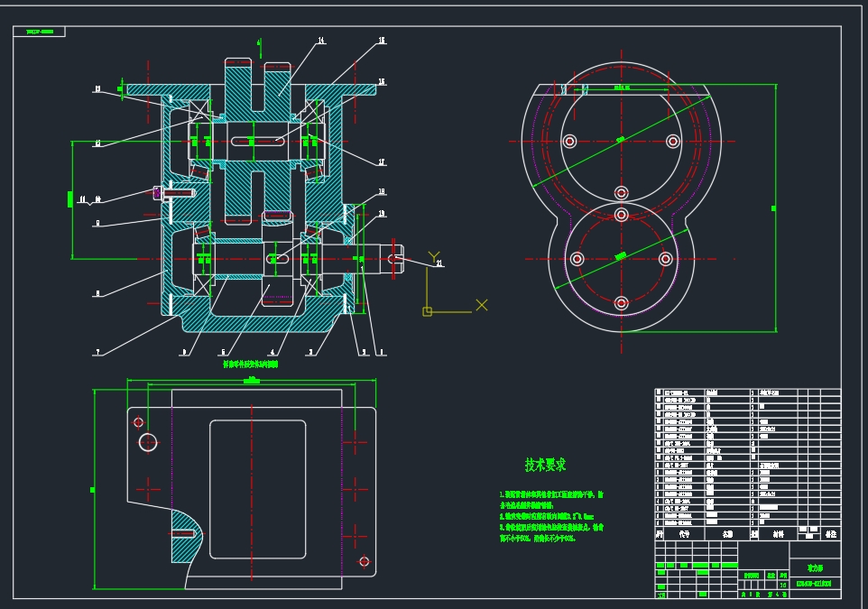Select part balloon number 17
The width and height of the screenshot is (868, 609).
pos(382,162)
